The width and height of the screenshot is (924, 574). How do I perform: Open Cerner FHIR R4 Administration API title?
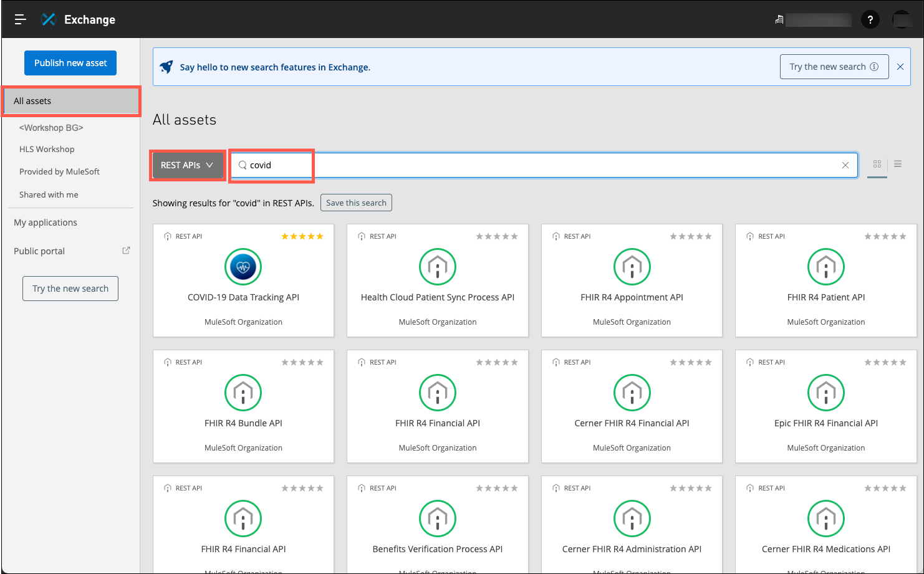(x=632, y=549)
